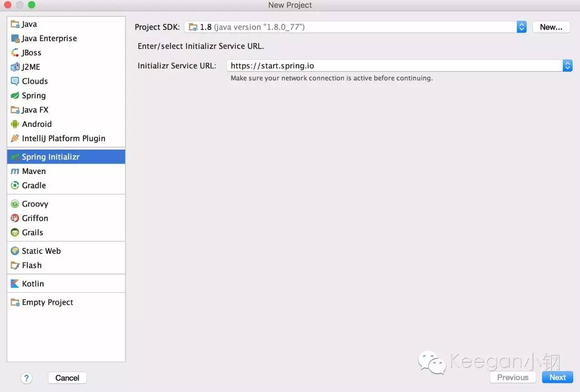Select IntelliJ Platform Plugin entry
The width and height of the screenshot is (580, 392).
[63, 138]
